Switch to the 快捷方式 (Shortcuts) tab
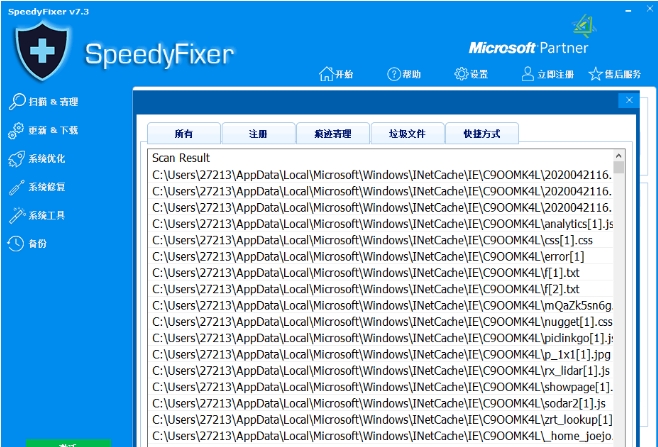This screenshot has height=447, width=658. (482, 133)
